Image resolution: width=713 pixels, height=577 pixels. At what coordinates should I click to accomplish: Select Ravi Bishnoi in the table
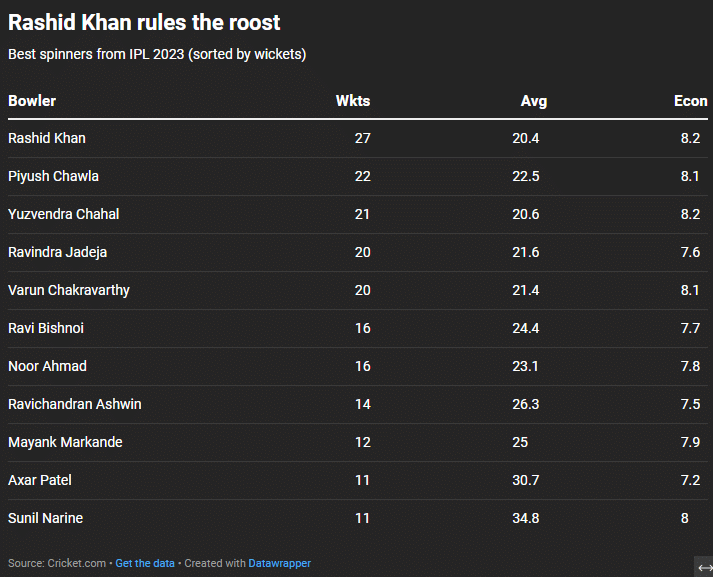coord(46,328)
